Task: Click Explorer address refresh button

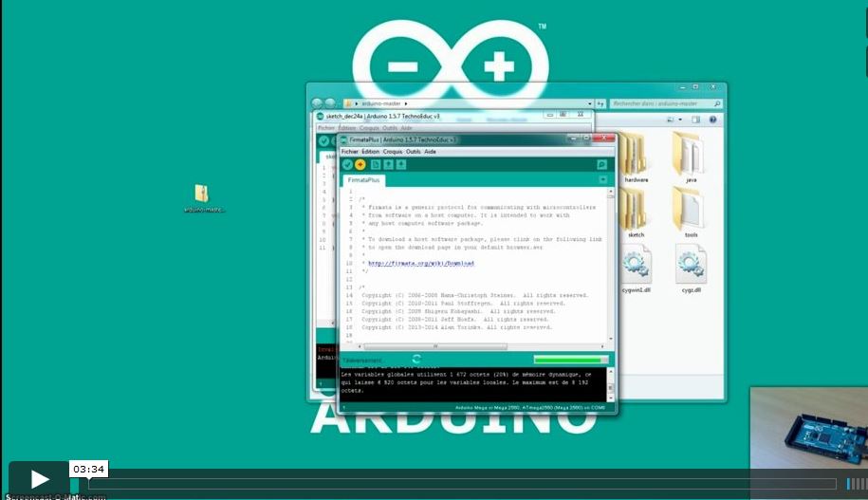Action: (600, 103)
